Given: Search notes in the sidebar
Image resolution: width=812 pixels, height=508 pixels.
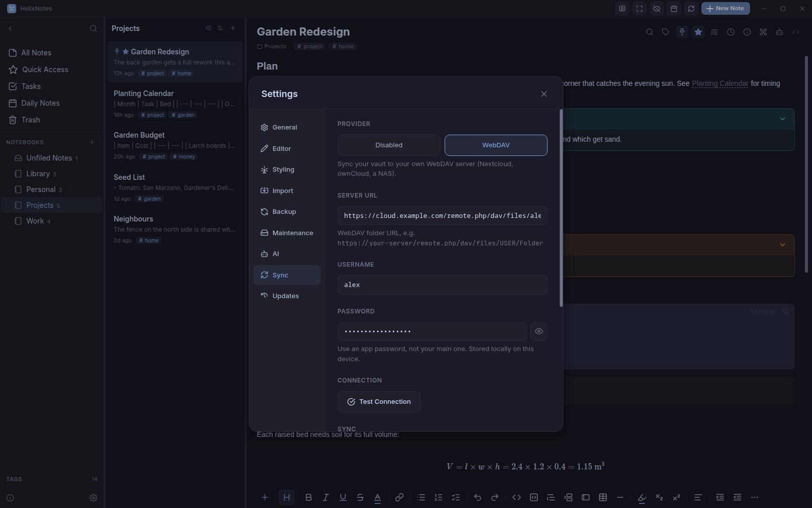Looking at the screenshot, I should click(93, 28).
